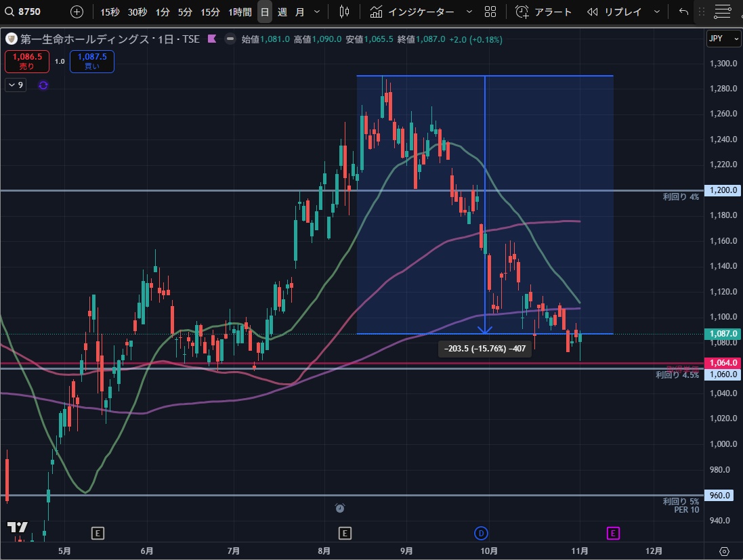743x560 pixels.
Task: Click the 安値1,065.5 low value
Action: [369, 39]
